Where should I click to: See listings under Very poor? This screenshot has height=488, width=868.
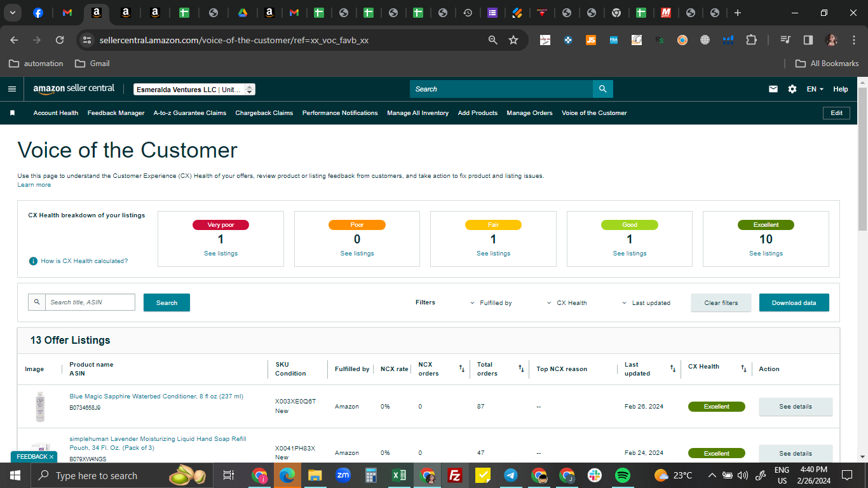[220, 254]
